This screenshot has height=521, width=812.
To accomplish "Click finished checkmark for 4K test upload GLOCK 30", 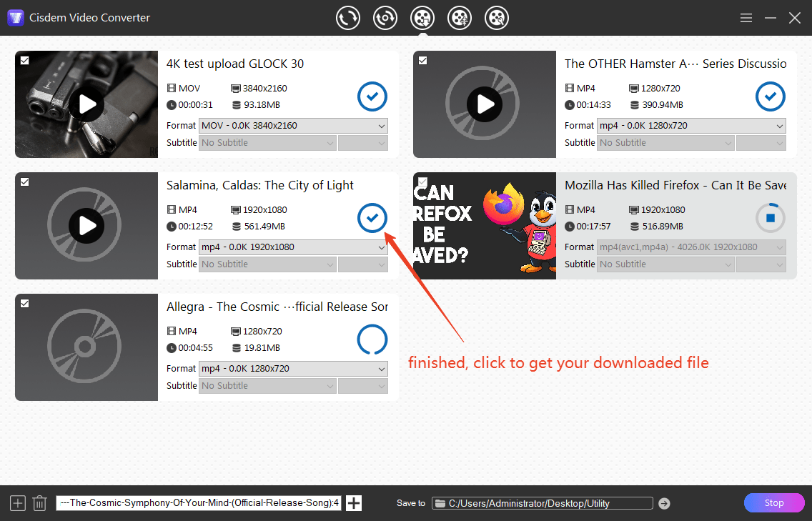I will [372, 96].
